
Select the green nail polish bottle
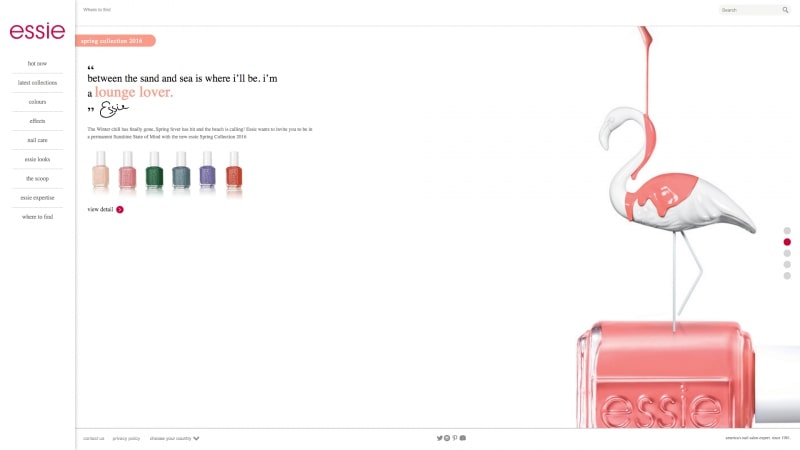154,171
